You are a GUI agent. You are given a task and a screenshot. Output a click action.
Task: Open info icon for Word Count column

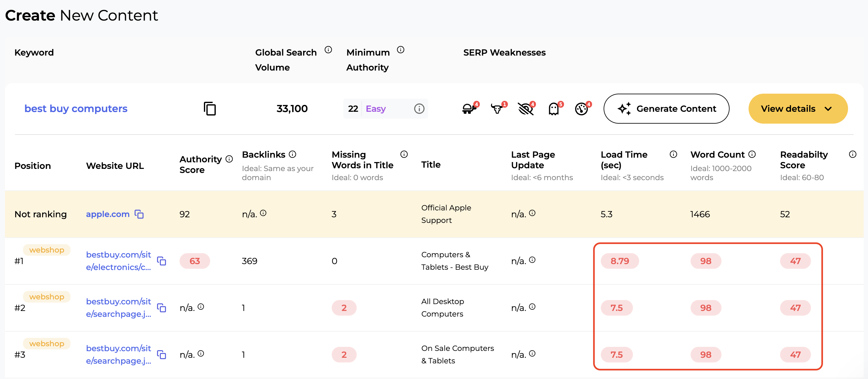click(752, 154)
